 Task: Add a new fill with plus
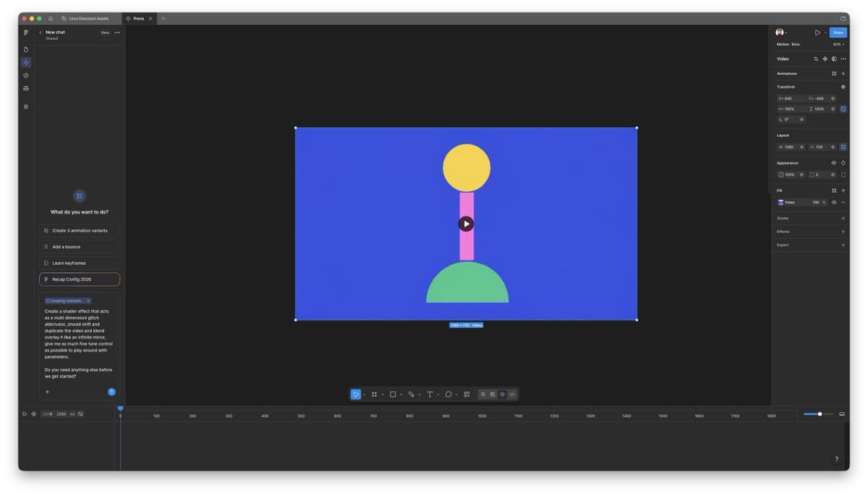point(843,190)
